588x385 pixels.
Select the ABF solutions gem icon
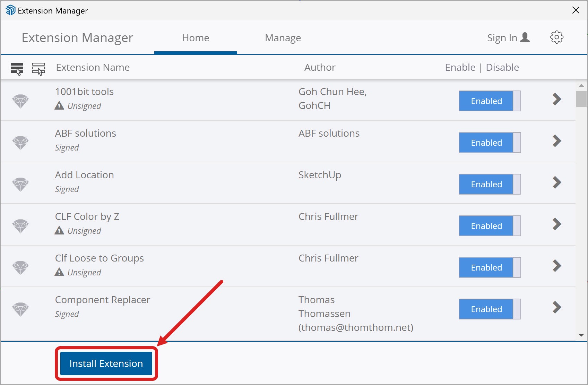coord(20,143)
